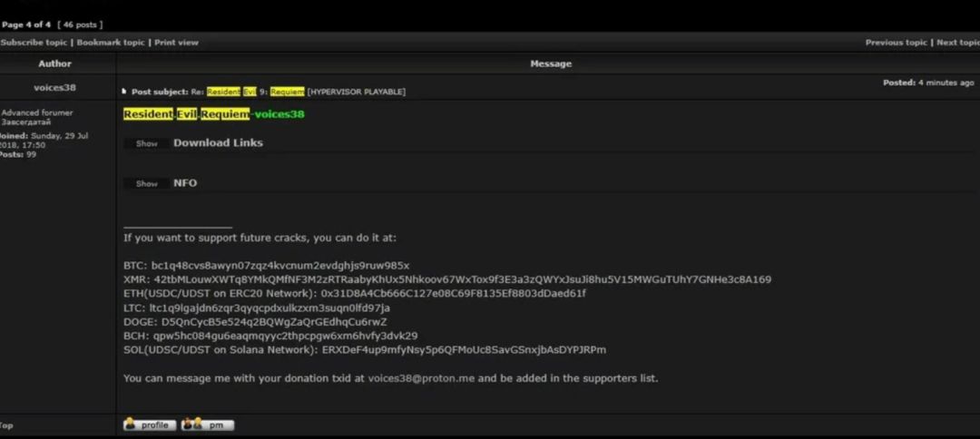The width and height of the screenshot is (980, 439).
Task: Select the XMR address line
Action: coord(446,279)
